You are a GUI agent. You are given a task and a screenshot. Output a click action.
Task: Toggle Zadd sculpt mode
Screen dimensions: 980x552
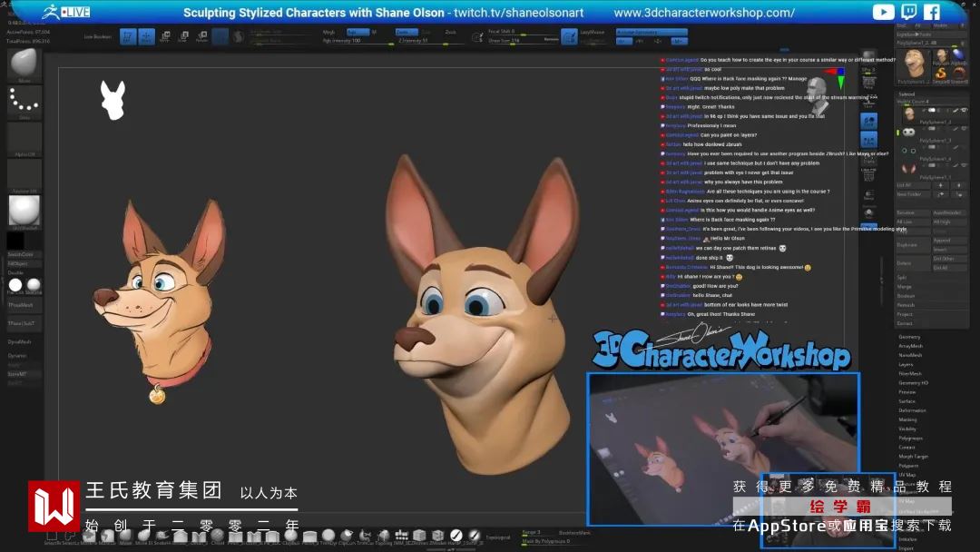click(x=406, y=32)
